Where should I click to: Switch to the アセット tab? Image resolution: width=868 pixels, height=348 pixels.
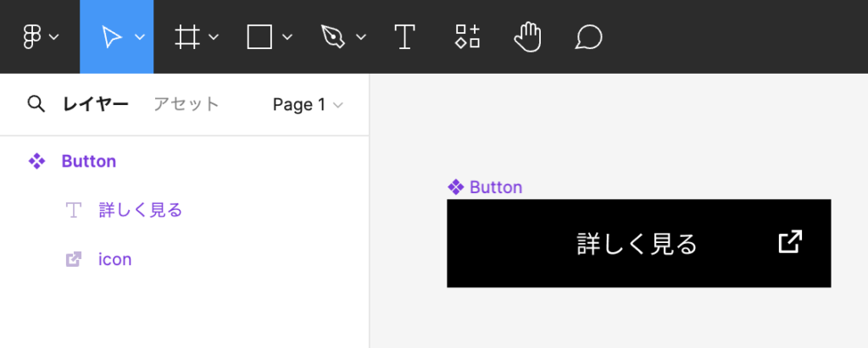[186, 104]
